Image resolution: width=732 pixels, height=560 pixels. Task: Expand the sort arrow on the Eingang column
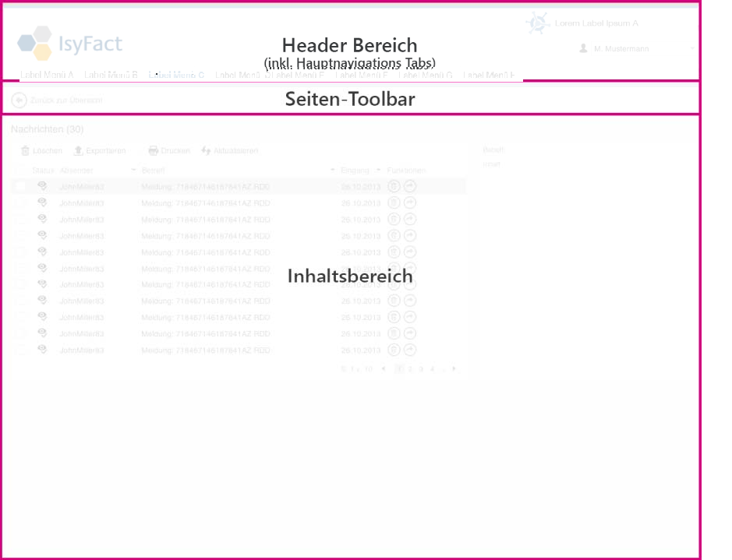pos(378,170)
